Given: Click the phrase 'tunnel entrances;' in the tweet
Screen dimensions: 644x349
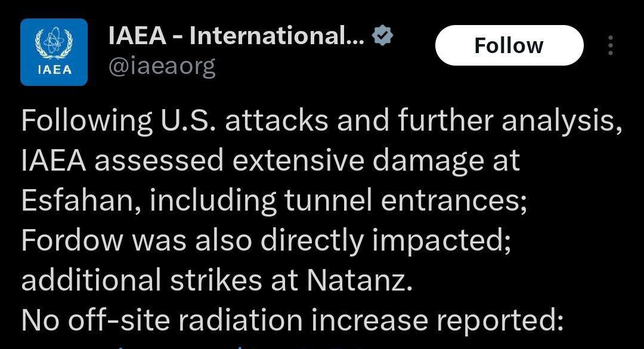Looking at the screenshot, I should pos(405,200).
